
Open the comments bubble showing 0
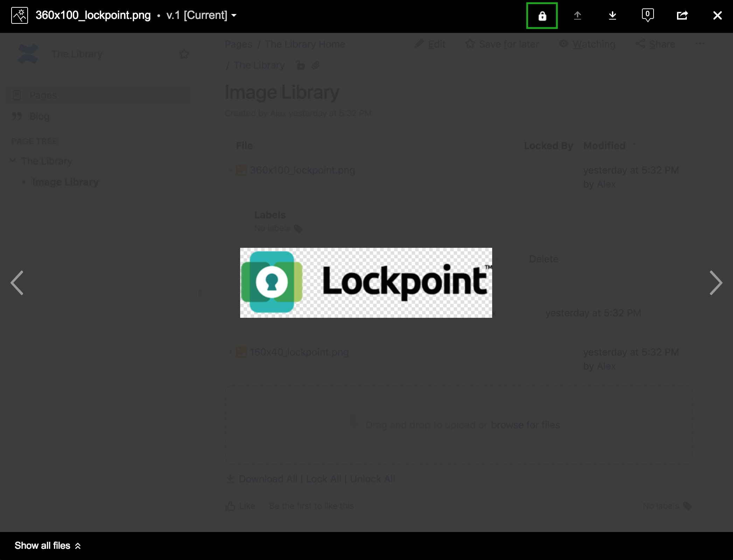pyautogui.click(x=648, y=15)
